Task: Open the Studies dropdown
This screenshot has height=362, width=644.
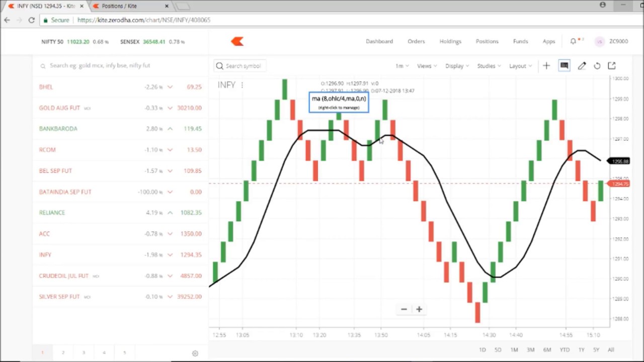Action: tap(489, 66)
